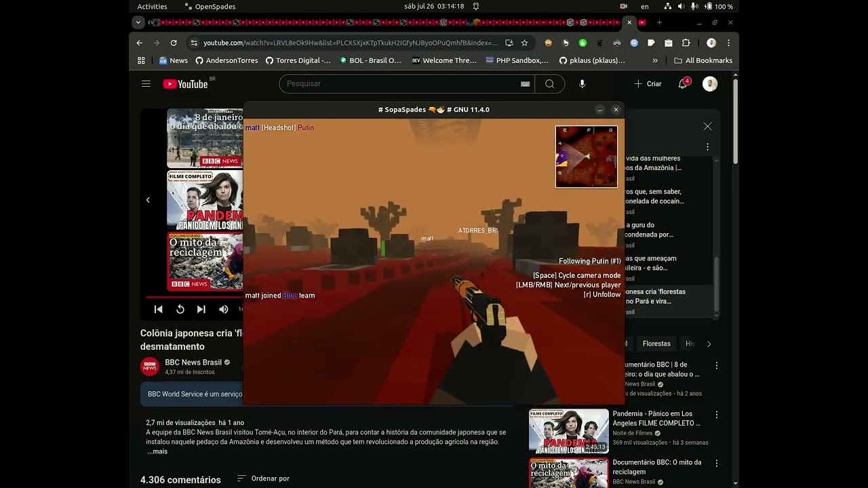Open the battery 100% status menu
The width and height of the screenshot is (868, 488).
pyautogui.click(x=719, y=6)
